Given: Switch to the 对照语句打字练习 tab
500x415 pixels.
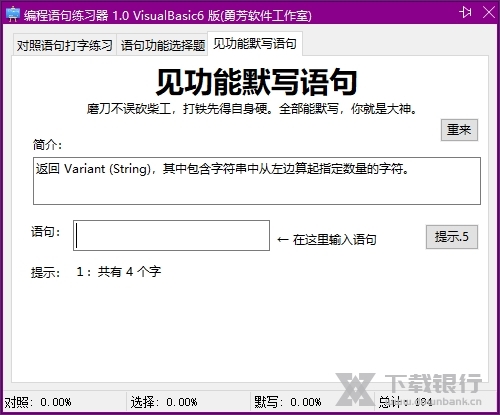Looking at the screenshot, I should (65, 45).
